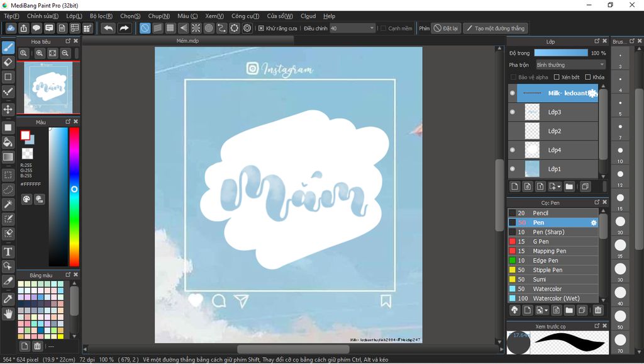Select the Brush tool in left toolbar
The image size is (644, 364).
coord(8,48)
